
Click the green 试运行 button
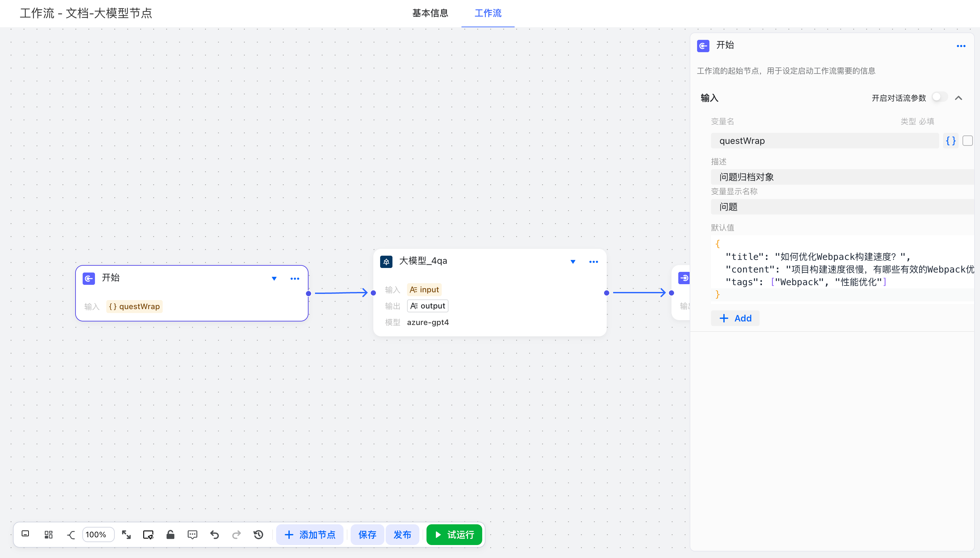454,535
